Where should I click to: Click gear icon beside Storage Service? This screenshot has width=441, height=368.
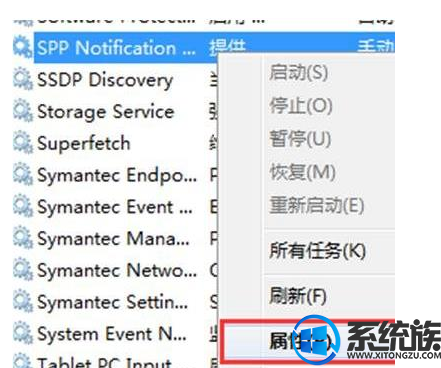pos(23,111)
